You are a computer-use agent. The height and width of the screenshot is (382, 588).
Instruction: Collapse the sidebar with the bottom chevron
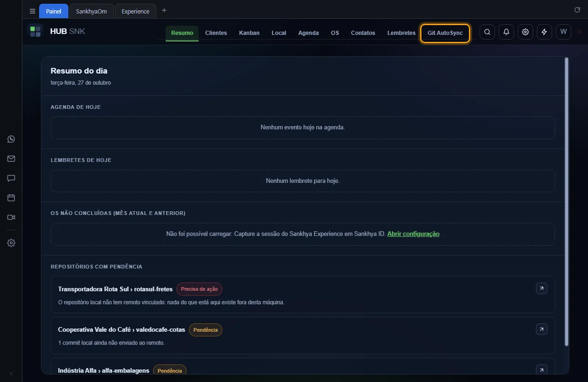pyautogui.click(x=11, y=374)
